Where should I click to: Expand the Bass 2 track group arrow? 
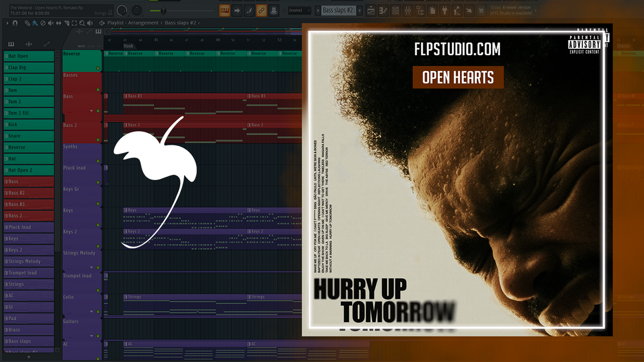click(x=91, y=110)
